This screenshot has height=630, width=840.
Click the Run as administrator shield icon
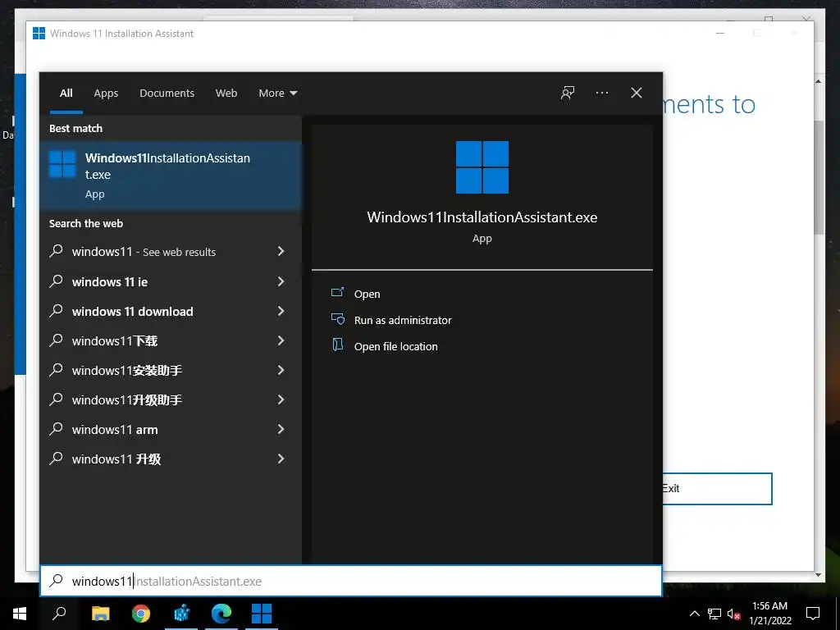[x=337, y=319]
